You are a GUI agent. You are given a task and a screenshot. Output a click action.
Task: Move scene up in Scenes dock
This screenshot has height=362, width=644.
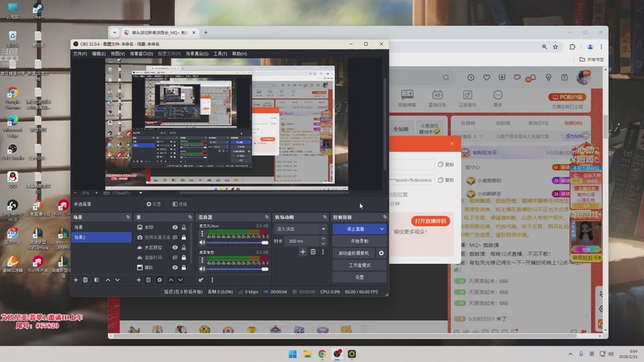tap(108, 280)
